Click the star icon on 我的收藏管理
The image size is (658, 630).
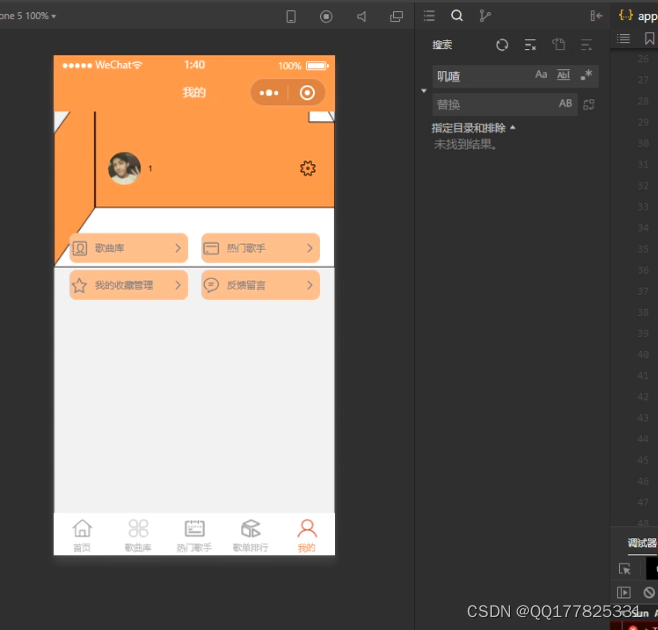[79, 285]
